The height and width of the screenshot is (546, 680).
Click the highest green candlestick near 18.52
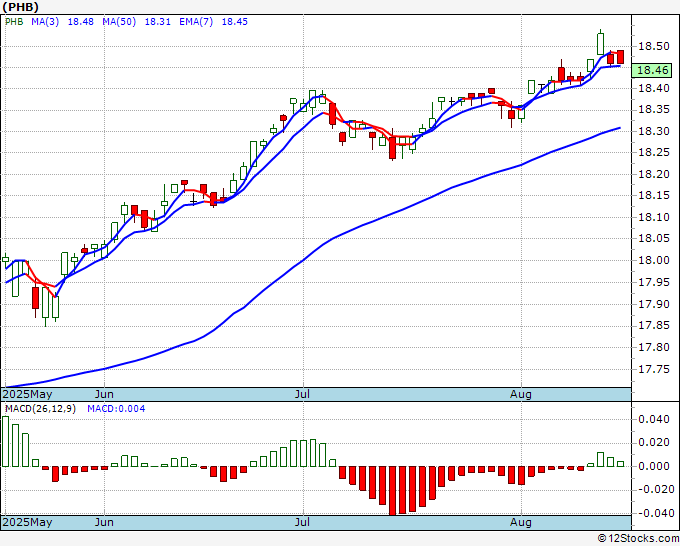click(x=601, y=43)
